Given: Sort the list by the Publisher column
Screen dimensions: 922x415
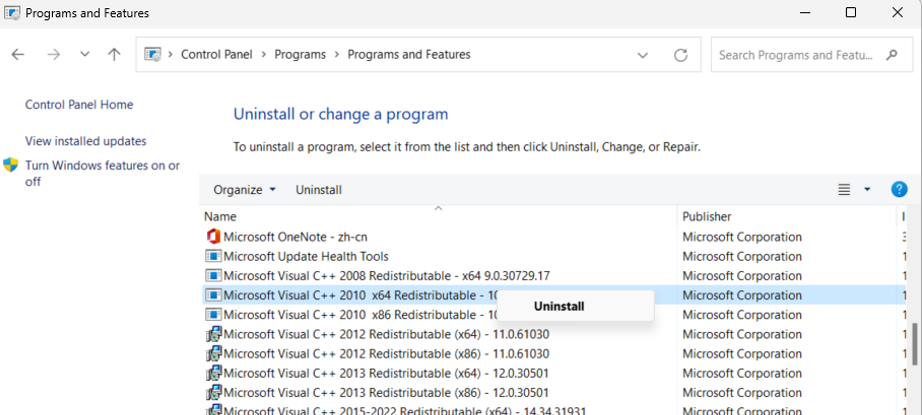Looking at the screenshot, I should coord(706,216).
